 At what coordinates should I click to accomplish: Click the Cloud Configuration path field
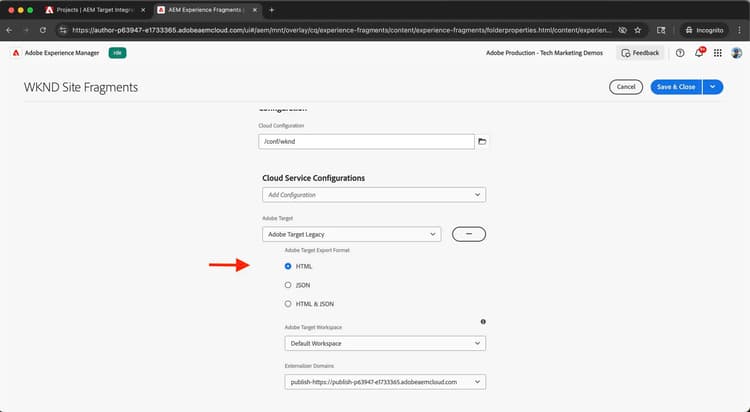coord(365,142)
